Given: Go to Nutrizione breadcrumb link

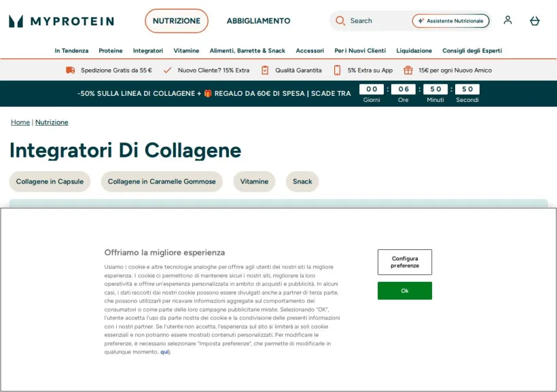Looking at the screenshot, I should (x=52, y=122).
